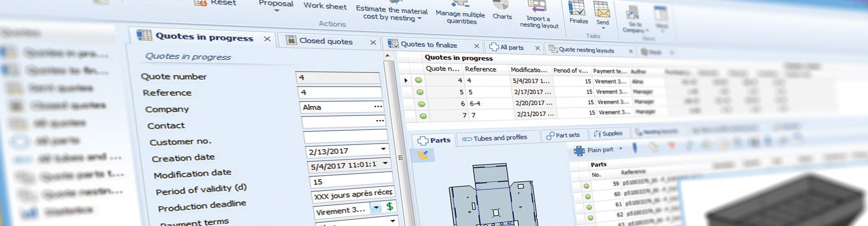The height and width of the screenshot is (226, 868).
Task: Click green status dot for quote 5
Action: (x=420, y=92)
